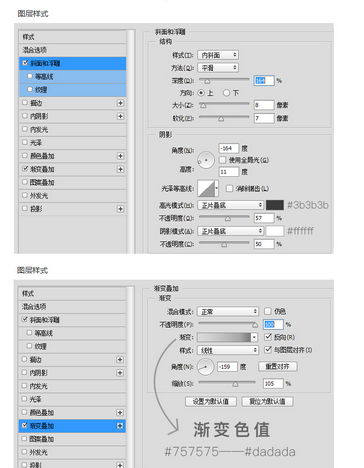The width and height of the screenshot is (364, 468).
Task: Open the 样式 dropdown showing 内斜面
Action: click(x=218, y=55)
